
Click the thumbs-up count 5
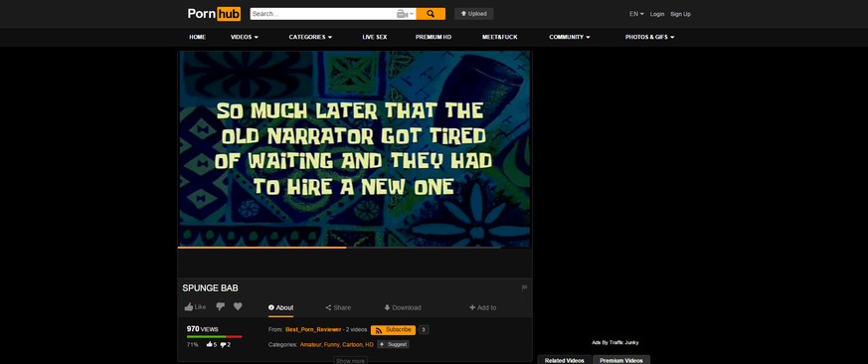click(212, 345)
